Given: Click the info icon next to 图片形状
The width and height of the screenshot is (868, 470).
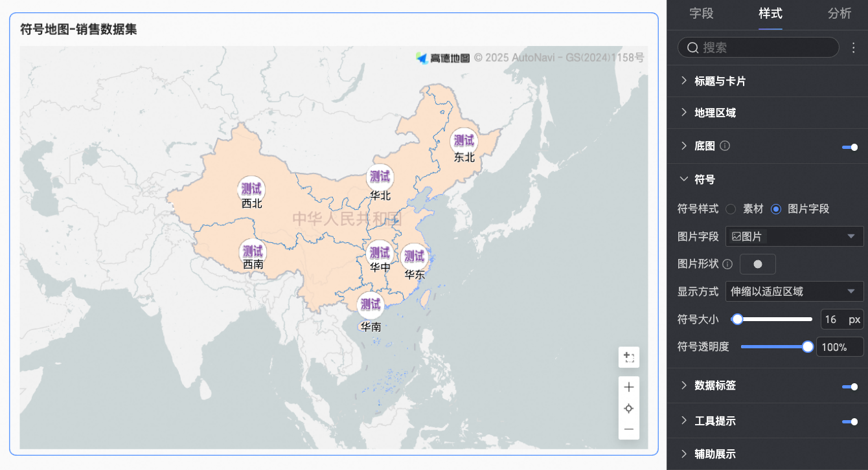Looking at the screenshot, I should pyautogui.click(x=727, y=264).
